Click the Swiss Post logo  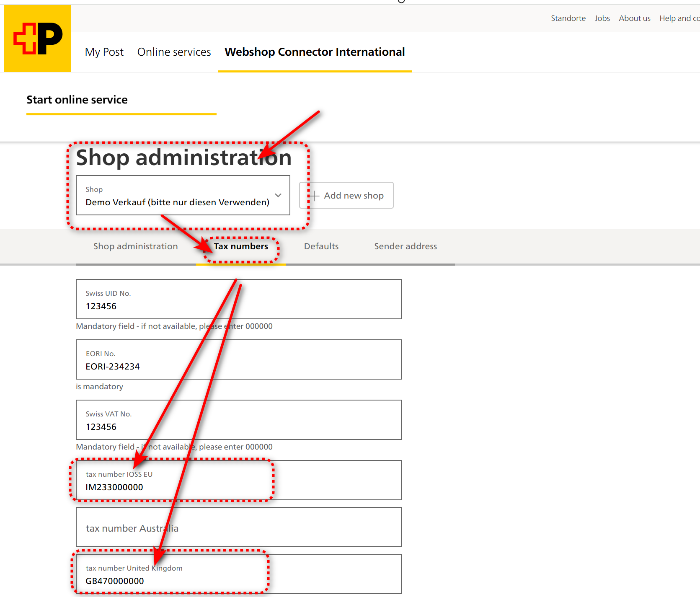coord(38,39)
